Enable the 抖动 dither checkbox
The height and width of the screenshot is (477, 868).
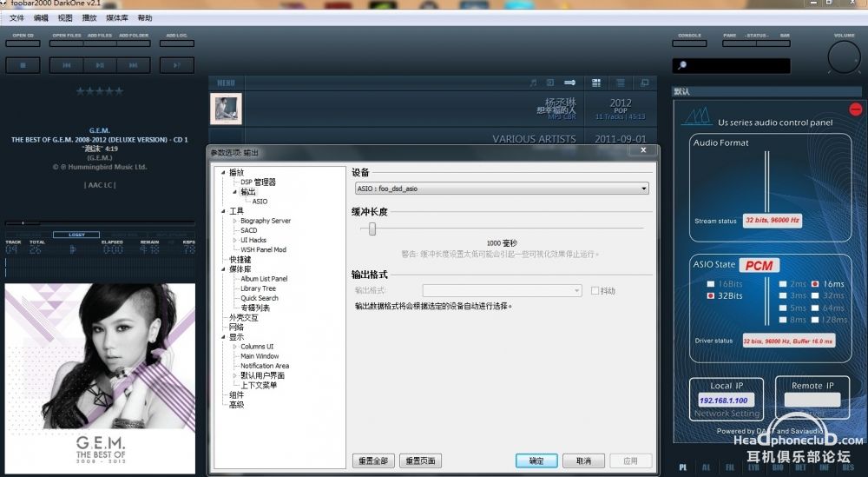pos(595,290)
